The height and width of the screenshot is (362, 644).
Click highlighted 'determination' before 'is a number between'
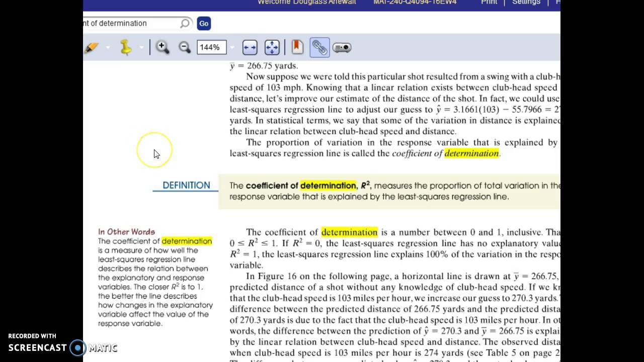pos(349,232)
